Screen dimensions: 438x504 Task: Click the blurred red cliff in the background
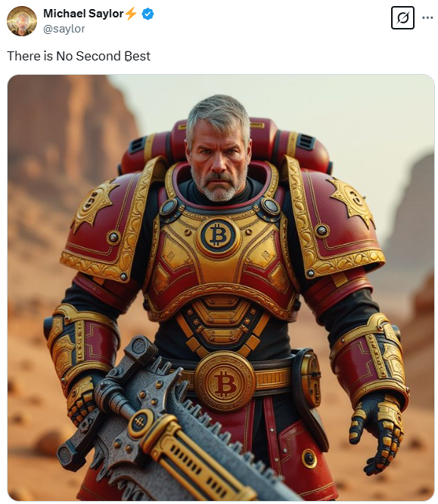tap(66, 141)
